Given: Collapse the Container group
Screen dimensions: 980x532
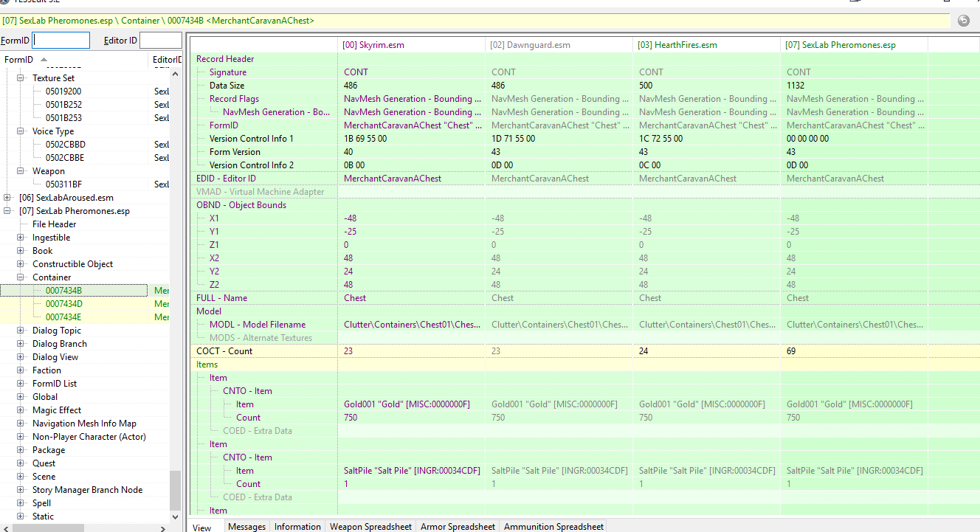Looking at the screenshot, I should 21,277.
